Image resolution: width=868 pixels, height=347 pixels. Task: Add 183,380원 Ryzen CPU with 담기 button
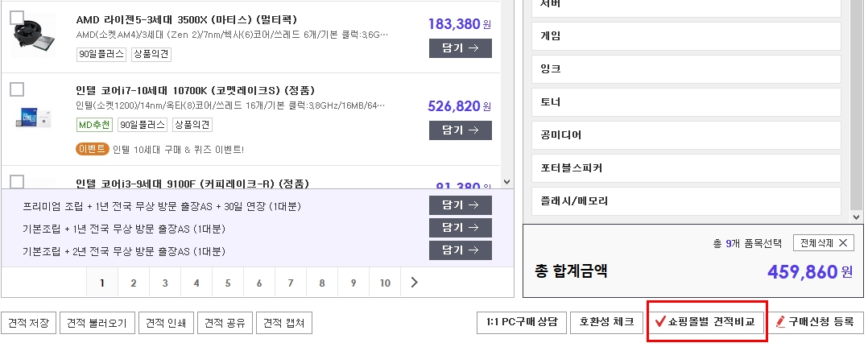tap(460, 48)
